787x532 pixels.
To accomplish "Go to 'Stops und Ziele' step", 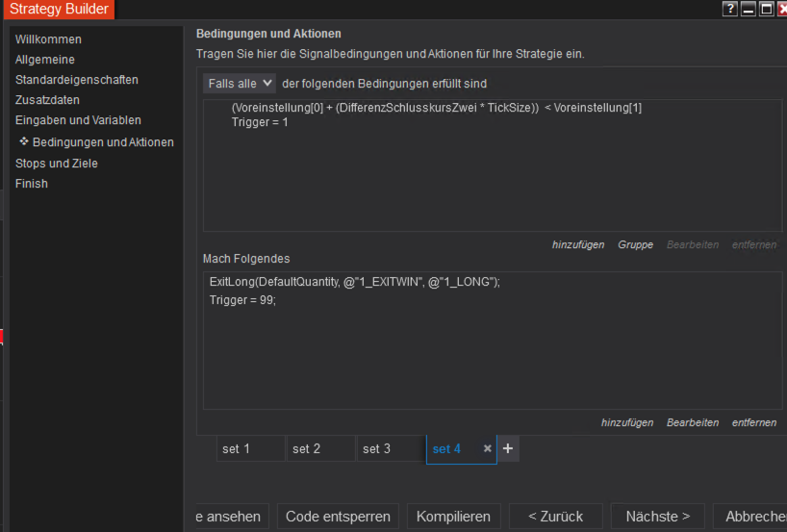I will click(57, 164).
